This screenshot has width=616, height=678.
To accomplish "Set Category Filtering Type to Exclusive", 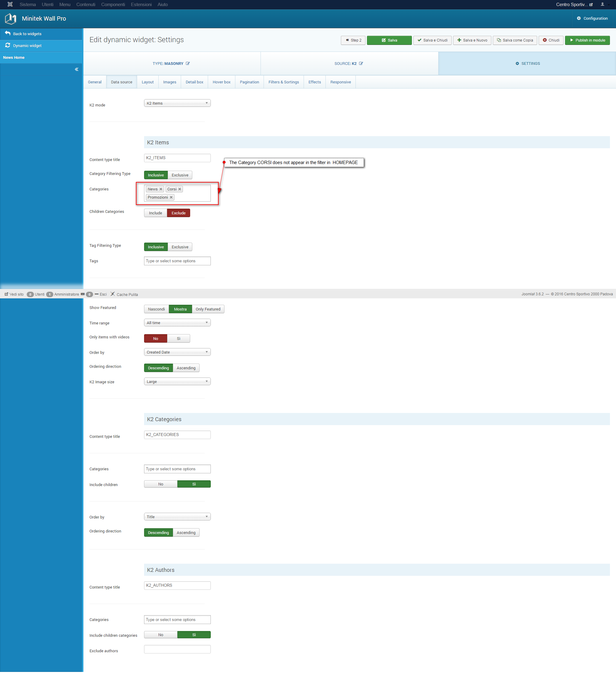I will 180,175.
